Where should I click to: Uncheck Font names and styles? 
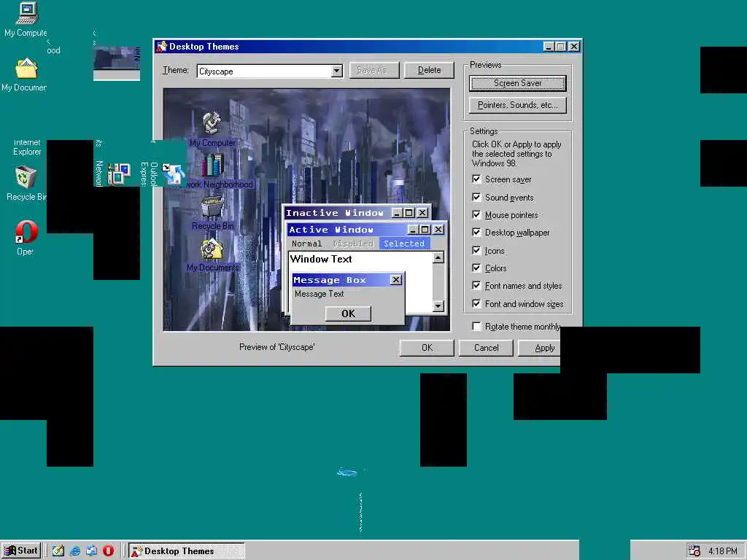pyautogui.click(x=476, y=286)
